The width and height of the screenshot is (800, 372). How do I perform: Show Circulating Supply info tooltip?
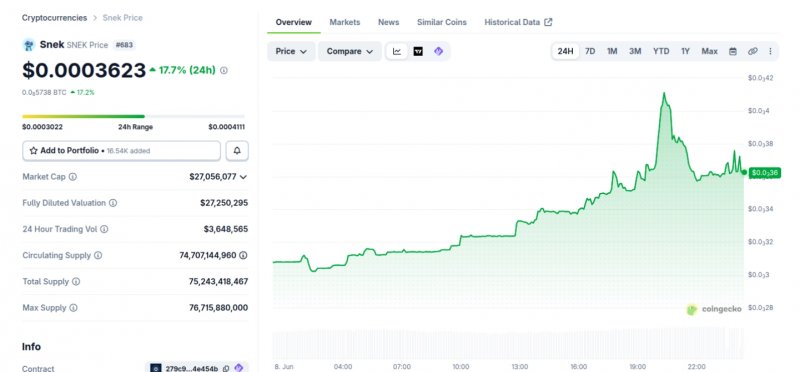click(x=98, y=255)
